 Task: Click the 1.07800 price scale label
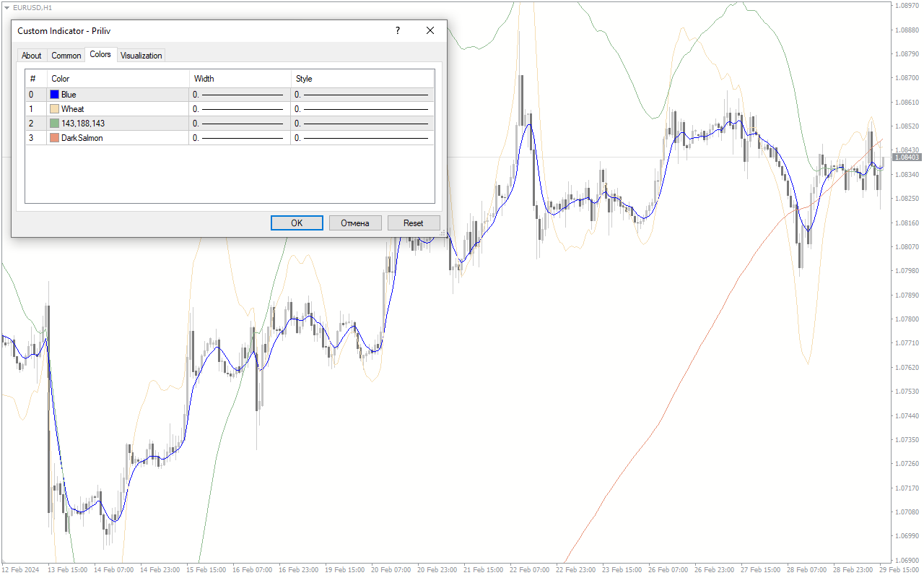click(x=906, y=319)
